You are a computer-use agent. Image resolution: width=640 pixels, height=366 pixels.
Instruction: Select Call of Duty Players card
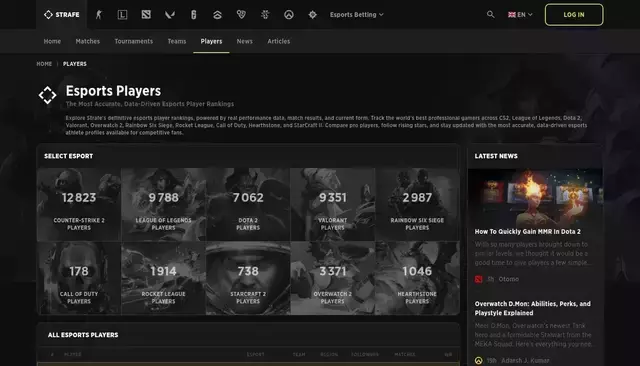[x=79, y=278]
